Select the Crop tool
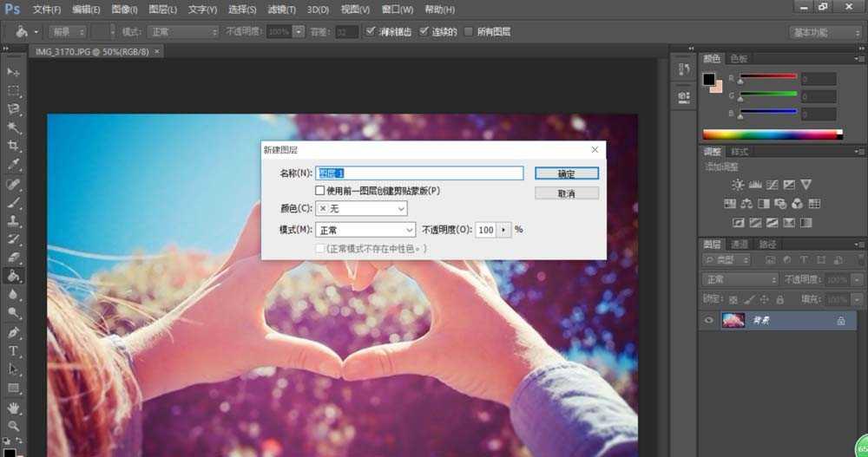868x457 pixels. pyautogui.click(x=13, y=146)
